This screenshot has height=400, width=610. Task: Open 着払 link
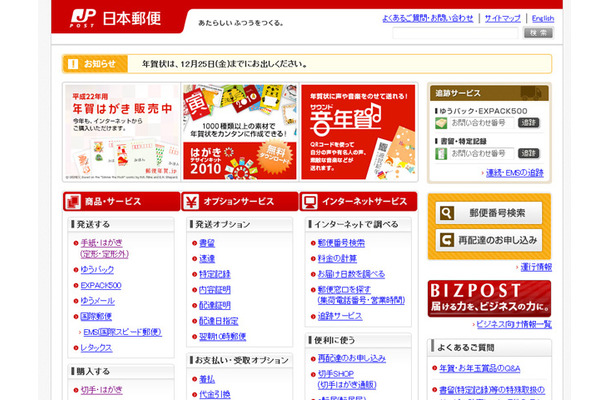click(207, 379)
